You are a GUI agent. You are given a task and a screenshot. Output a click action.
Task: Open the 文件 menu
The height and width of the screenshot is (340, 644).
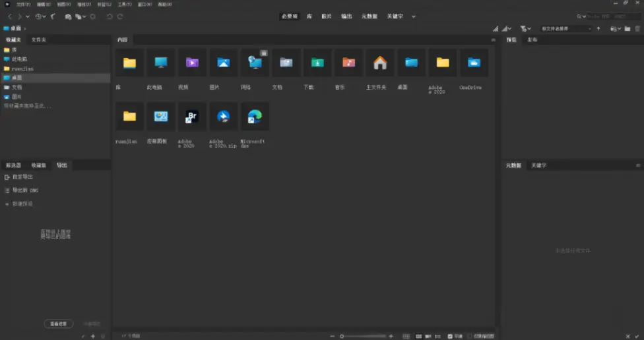pos(23,5)
